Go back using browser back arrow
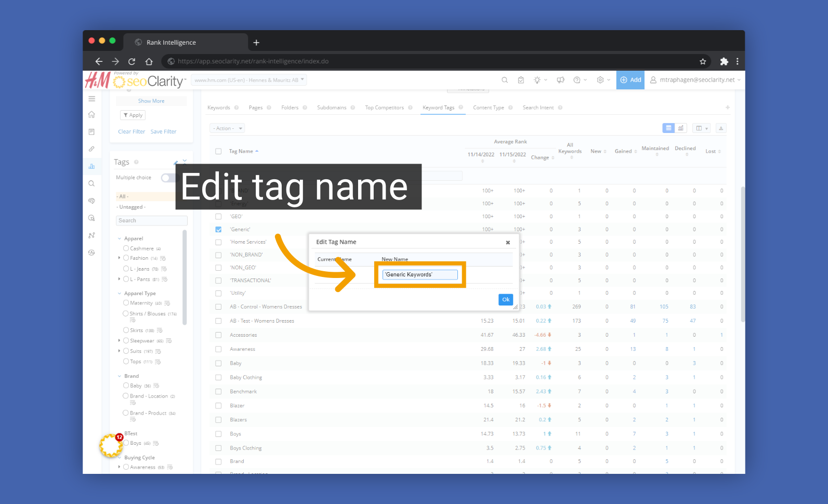Image resolution: width=828 pixels, height=504 pixels. click(x=99, y=61)
